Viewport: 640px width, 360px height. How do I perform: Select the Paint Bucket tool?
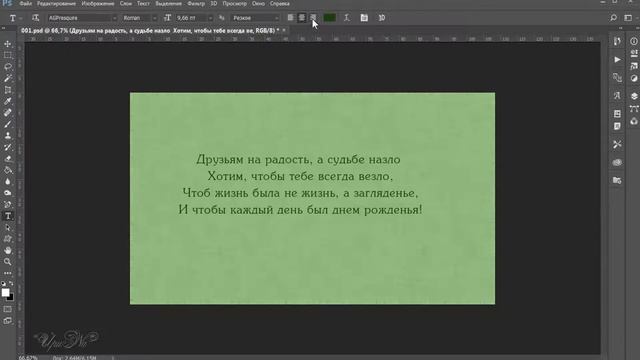[x=8, y=170]
